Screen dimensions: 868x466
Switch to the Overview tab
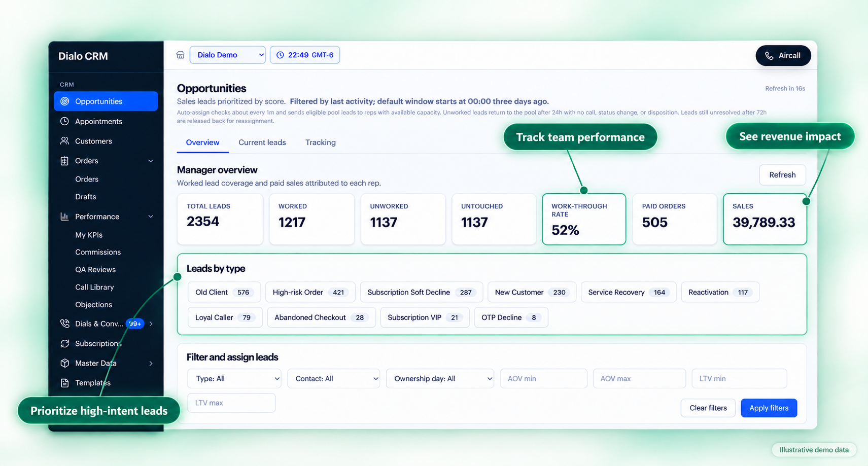click(x=202, y=142)
